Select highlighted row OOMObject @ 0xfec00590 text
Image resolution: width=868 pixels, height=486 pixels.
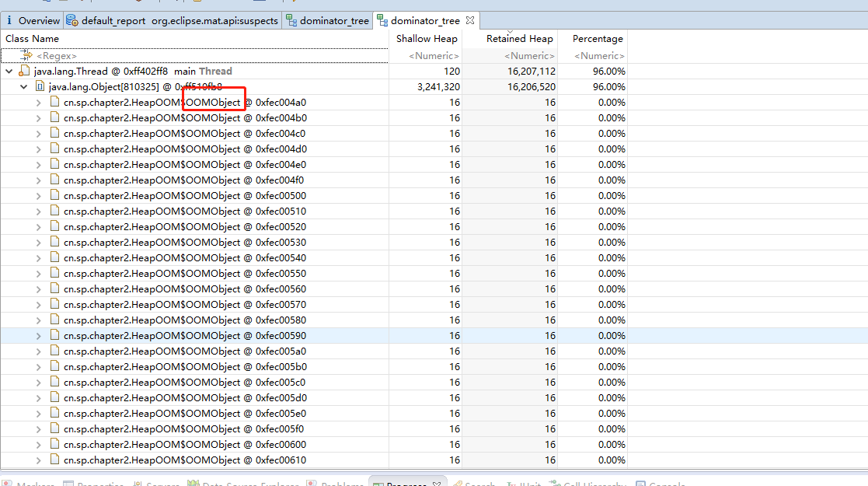185,336
